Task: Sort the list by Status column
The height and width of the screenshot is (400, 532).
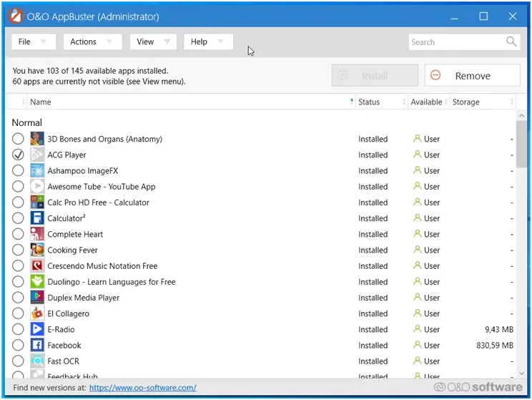Action: point(382,102)
